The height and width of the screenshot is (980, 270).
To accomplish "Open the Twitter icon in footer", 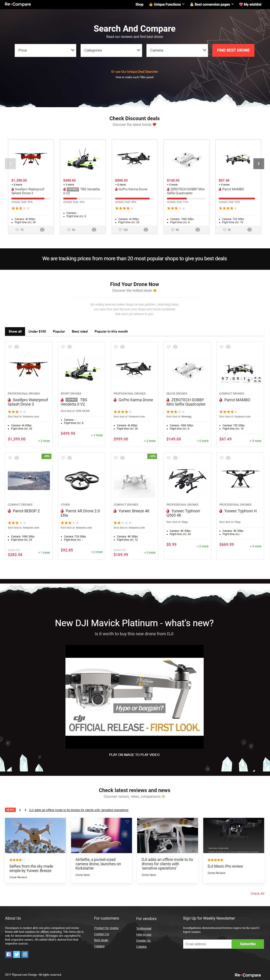I will [17, 954].
